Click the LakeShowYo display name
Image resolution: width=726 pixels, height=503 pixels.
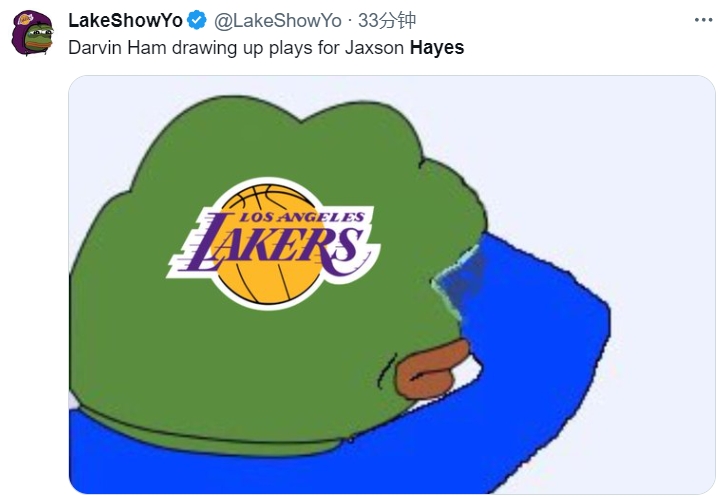coord(125,20)
